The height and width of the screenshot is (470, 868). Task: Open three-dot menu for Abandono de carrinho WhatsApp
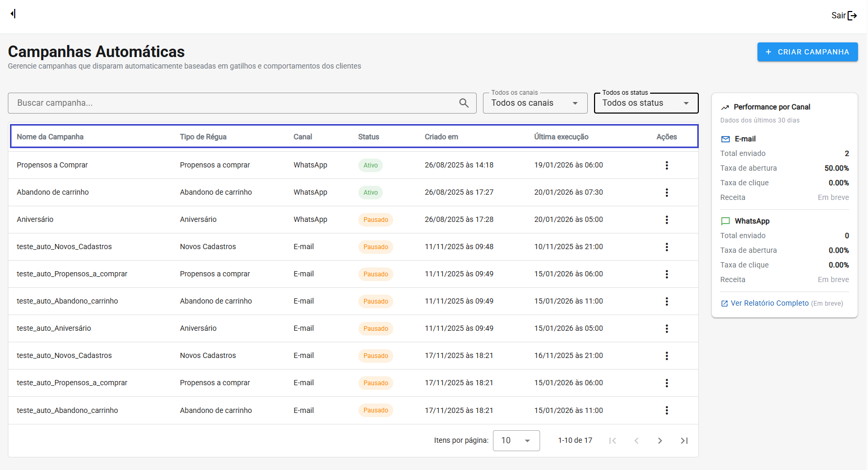(x=666, y=193)
